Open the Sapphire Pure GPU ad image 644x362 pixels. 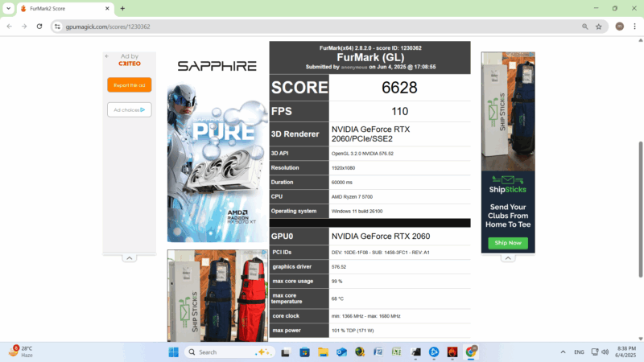click(217, 162)
